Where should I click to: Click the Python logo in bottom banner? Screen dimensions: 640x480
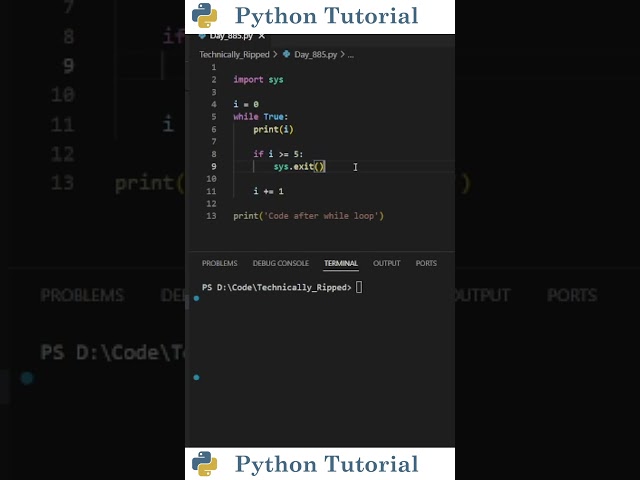204,464
